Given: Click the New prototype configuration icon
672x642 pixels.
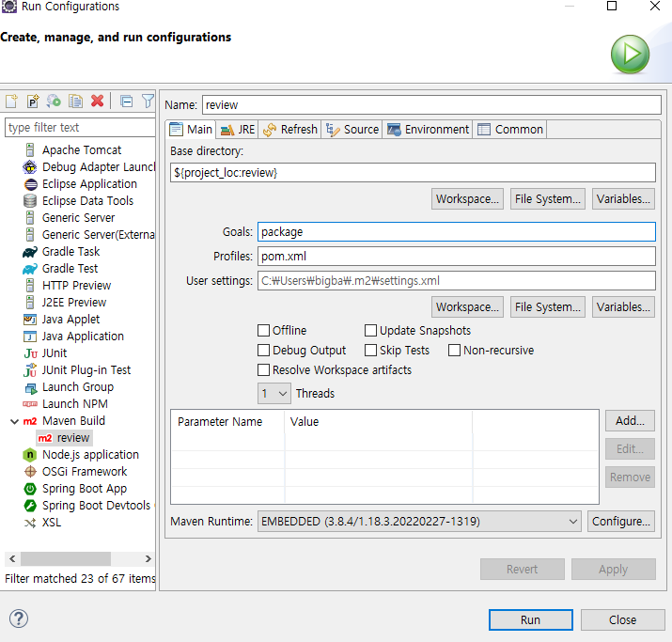Looking at the screenshot, I should 33,102.
